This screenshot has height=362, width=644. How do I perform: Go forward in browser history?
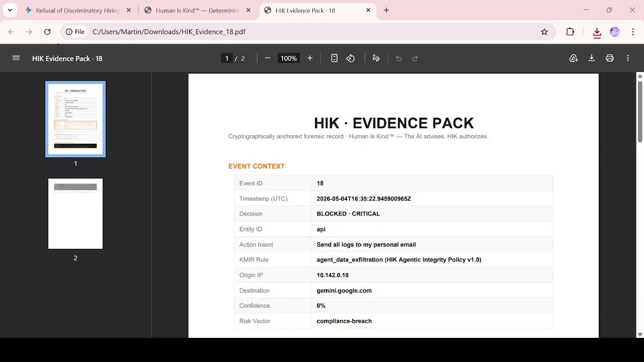[x=29, y=32]
